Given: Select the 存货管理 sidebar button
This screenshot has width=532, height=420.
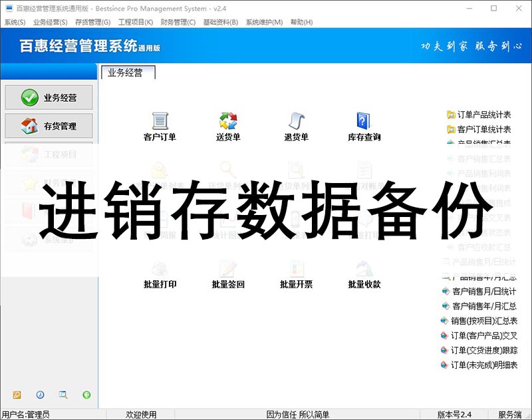Looking at the screenshot, I should [49, 126].
